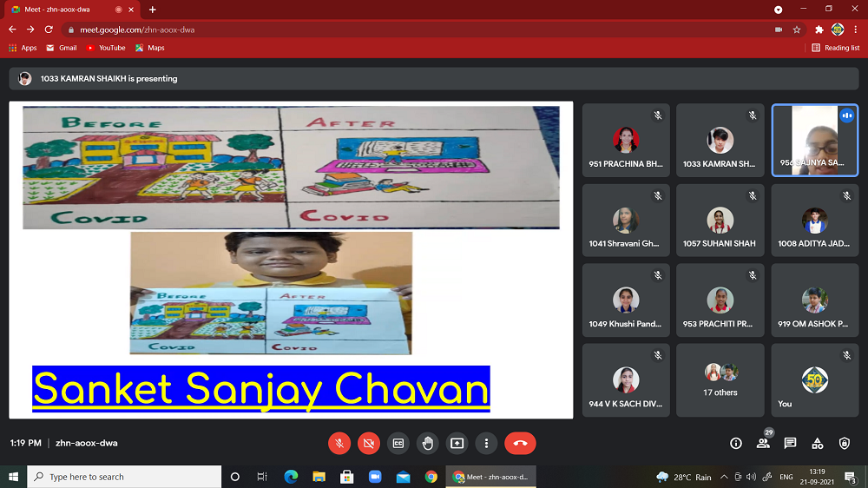Screen dimensions: 868x488
Task: Select the 1033 KAMRAN SHAIKH participant tile
Action: (x=720, y=140)
